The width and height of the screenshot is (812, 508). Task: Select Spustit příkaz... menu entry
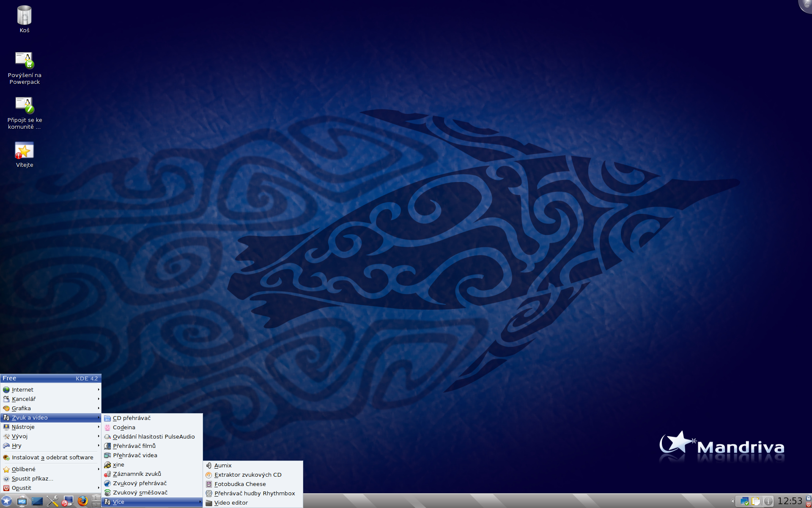tap(51, 478)
